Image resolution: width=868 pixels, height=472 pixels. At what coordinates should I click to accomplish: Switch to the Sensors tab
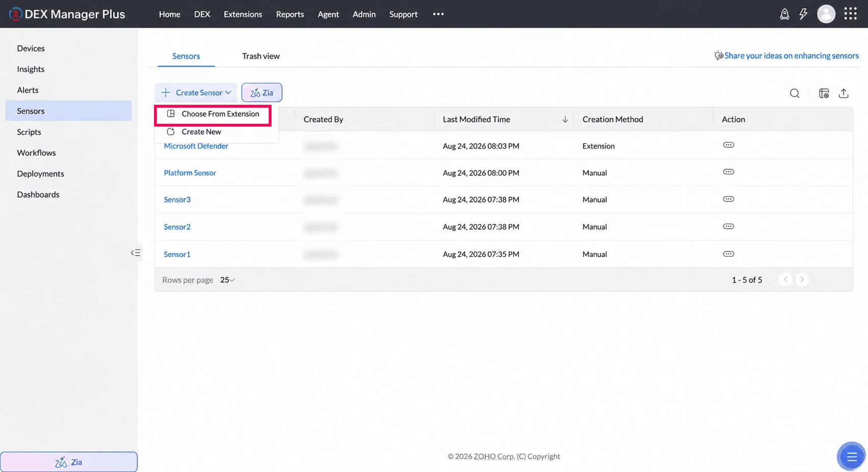[x=186, y=56]
